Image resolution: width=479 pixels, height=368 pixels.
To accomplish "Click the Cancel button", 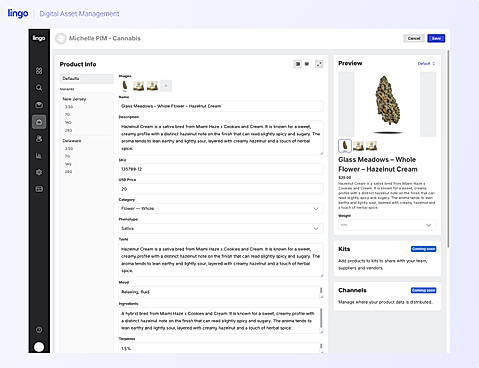I will 414,38.
